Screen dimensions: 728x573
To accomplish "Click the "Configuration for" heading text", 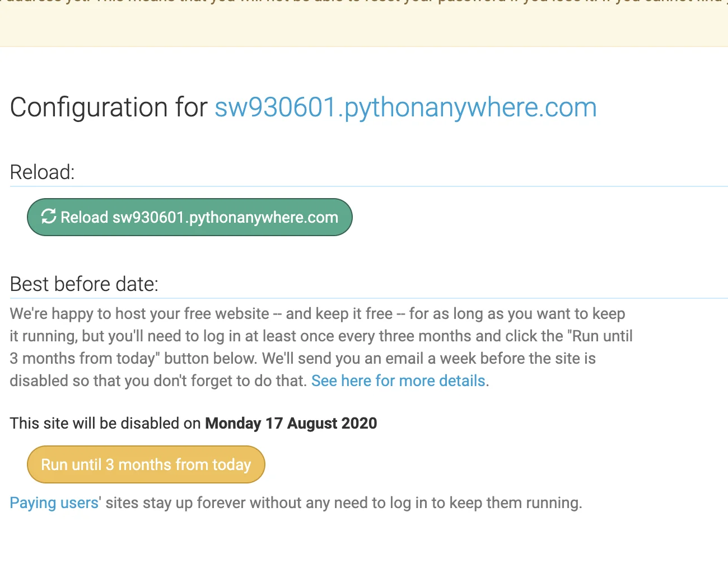I will [109, 107].
